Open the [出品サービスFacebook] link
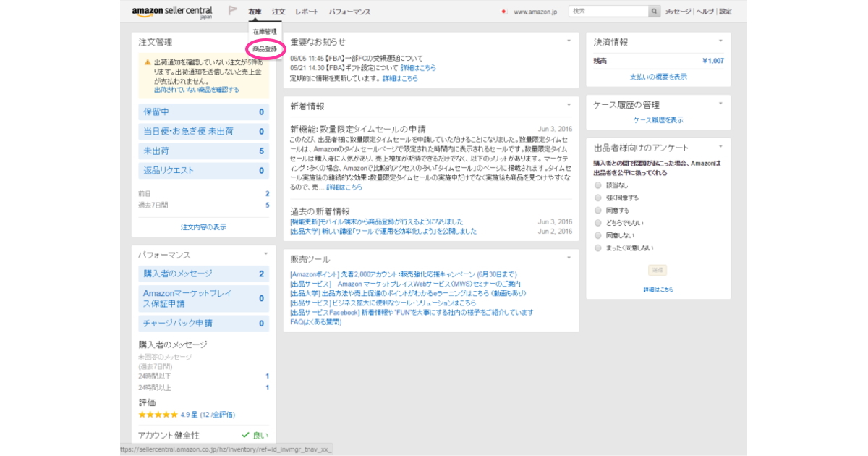The width and height of the screenshot is (868, 456). click(x=412, y=313)
